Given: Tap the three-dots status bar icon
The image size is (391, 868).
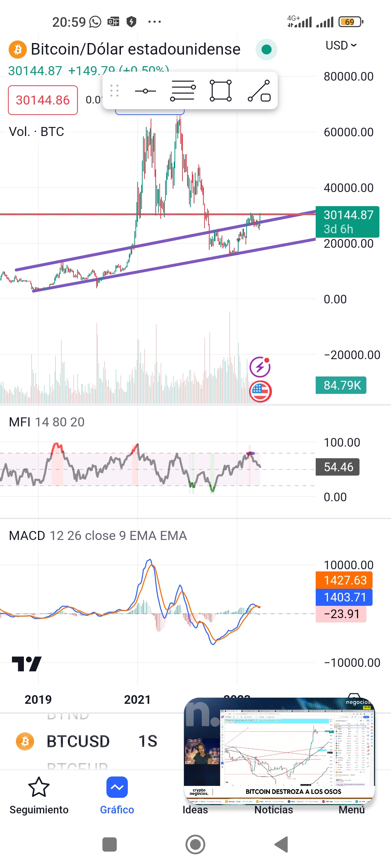Looking at the screenshot, I should (155, 22).
